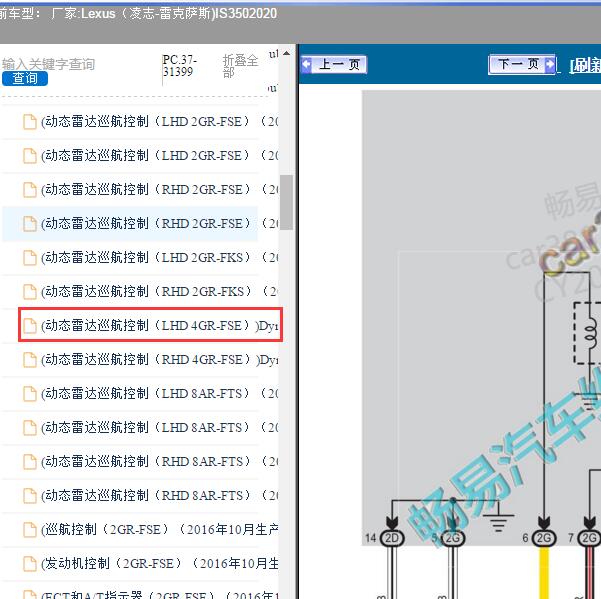Go to next page with 下一页 button
Image resolution: width=601 pixels, height=599 pixels.
click(x=522, y=64)
